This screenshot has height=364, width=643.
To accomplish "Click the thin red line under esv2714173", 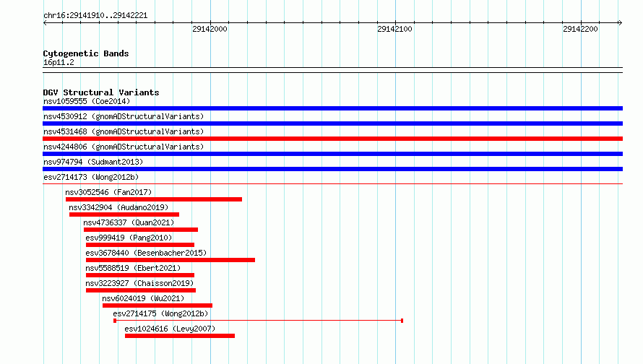I will (x=332, y=183).
